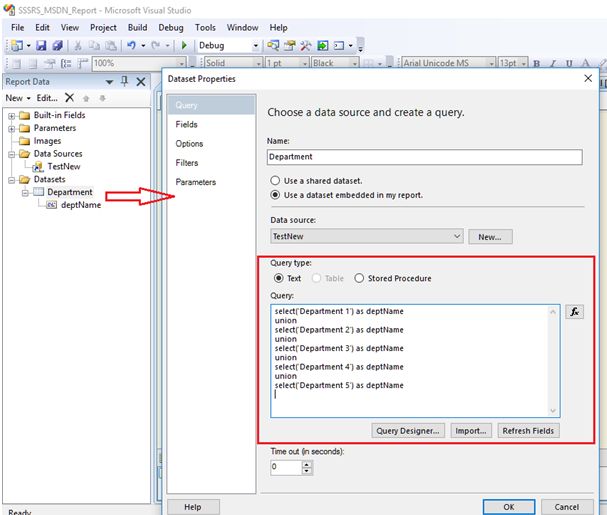Open the 100% zoom dropdown
The height and width of the screenshot is (515, 607).
pyautogui.click(x=181, y=64)
